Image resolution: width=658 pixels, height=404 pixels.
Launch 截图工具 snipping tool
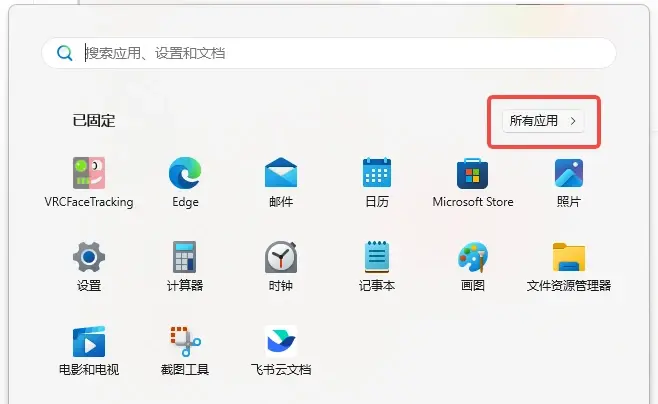[x=185, y=341]
